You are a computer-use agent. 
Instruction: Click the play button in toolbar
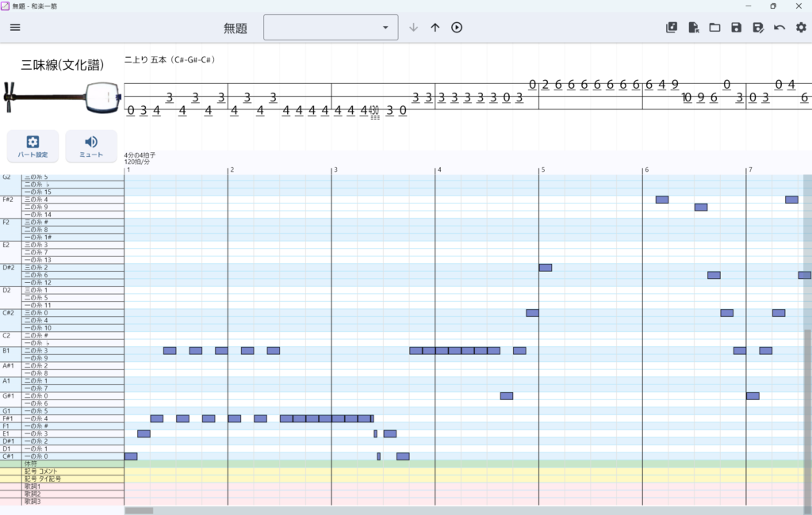point(457,28)
